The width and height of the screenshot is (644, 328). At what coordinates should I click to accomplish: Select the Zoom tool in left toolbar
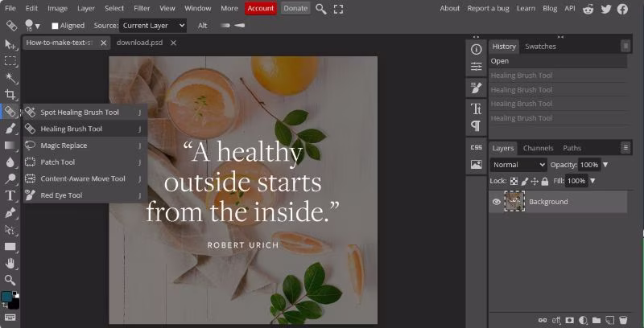tap(10, 281)
